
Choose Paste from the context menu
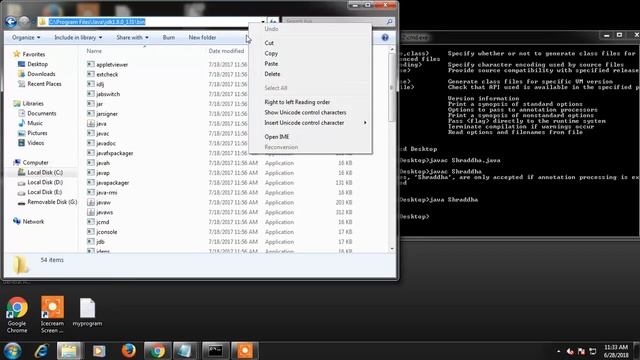[271, 64]
